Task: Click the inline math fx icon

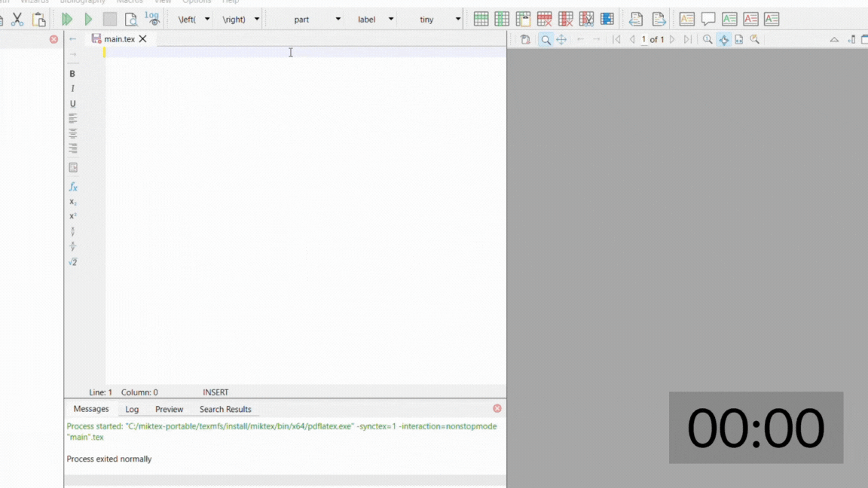Action: [x=73, y=187]
